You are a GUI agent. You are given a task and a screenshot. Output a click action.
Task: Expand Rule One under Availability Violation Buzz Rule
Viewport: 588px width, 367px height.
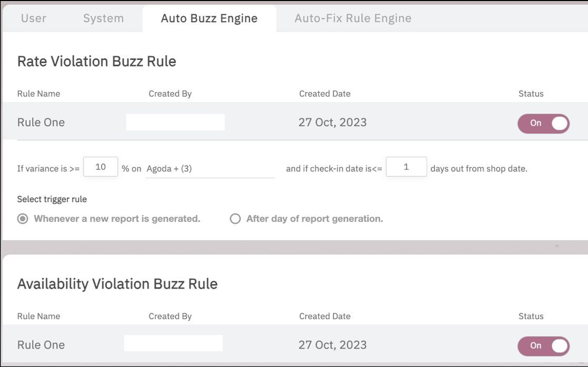[41, 345]
